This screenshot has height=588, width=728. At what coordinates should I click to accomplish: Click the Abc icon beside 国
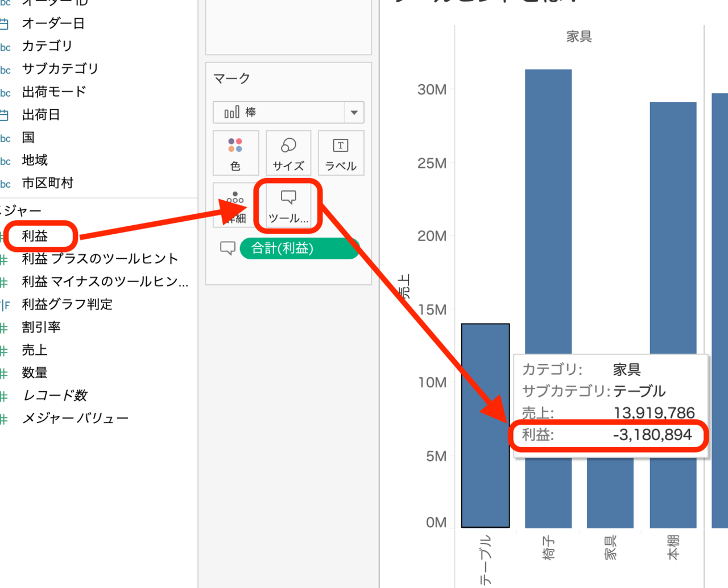click(x=5, y=138)
